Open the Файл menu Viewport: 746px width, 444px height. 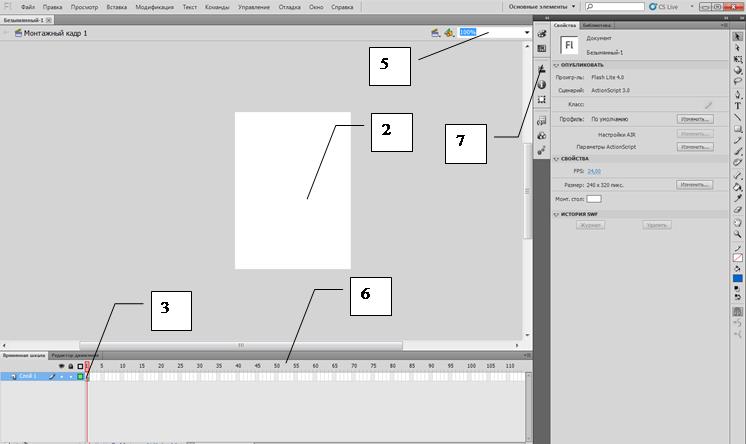[x=28, y=7]
